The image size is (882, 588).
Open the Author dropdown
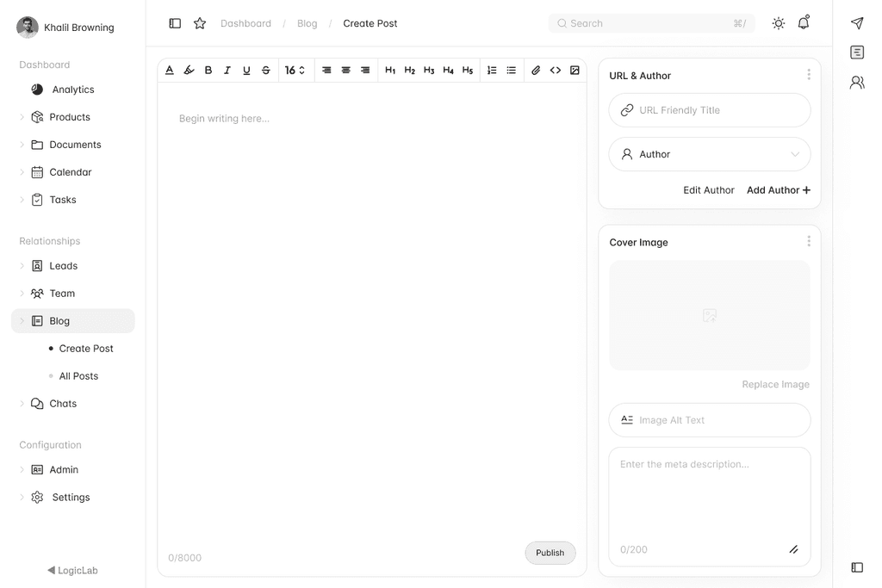click(x=709, y=153)
